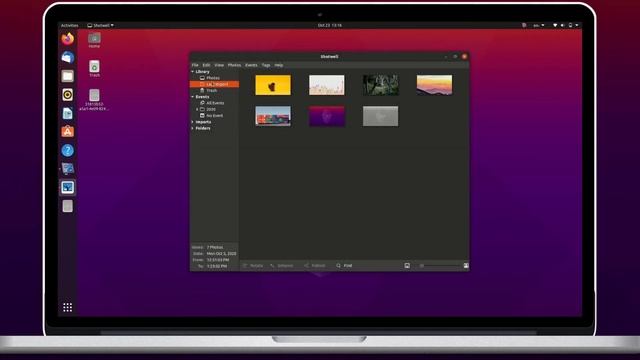Image resolution: width=640 pixels, height=360 pixels.
Task: Select the pale skyline photo thumbnail
Action: 327,85
